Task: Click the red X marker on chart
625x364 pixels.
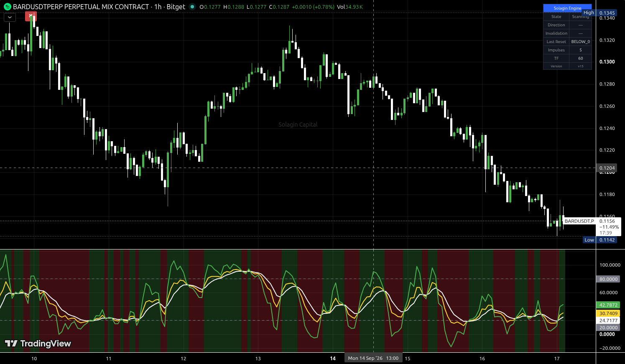Action: [31, 16]
